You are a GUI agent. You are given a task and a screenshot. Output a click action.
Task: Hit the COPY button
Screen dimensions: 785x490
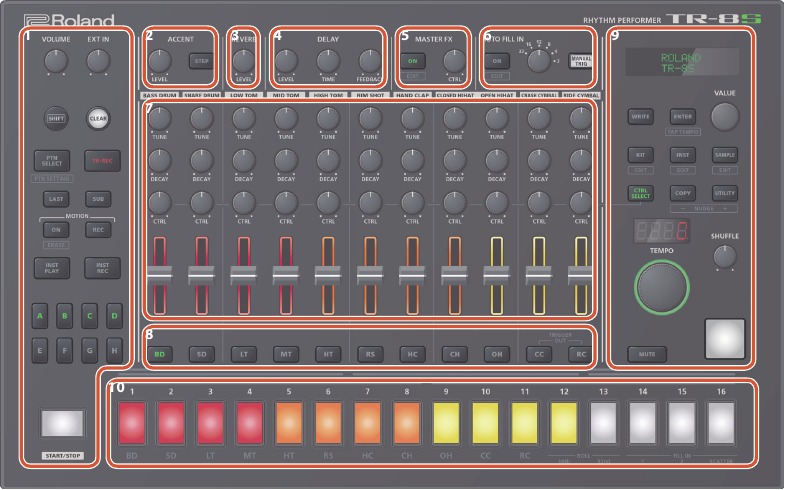coord(682,193)
